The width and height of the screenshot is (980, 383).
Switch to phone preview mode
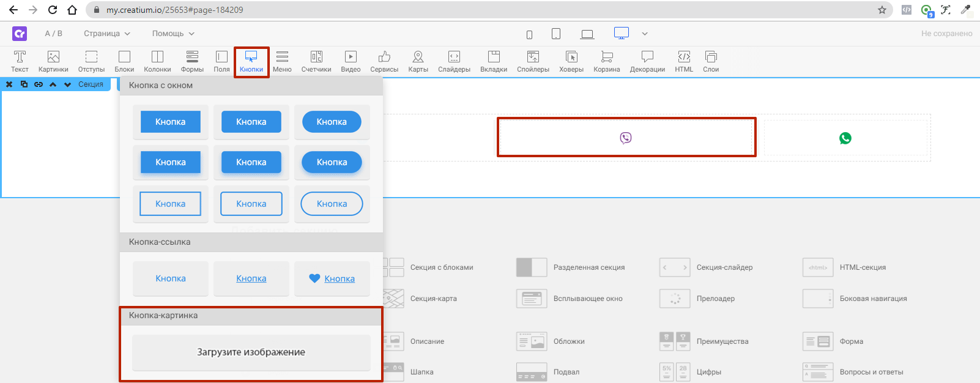529,34
